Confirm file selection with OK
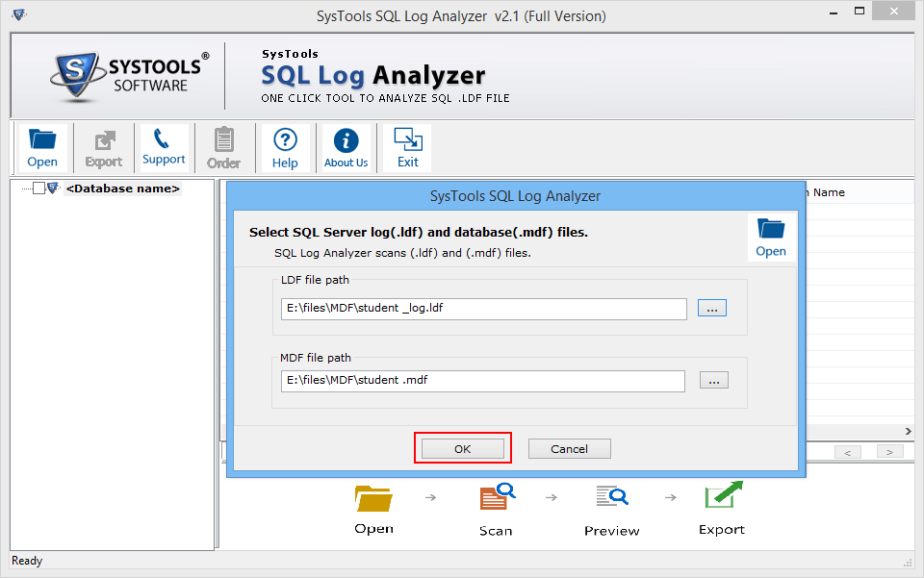The image size is (924, 578). click(463, 448)
